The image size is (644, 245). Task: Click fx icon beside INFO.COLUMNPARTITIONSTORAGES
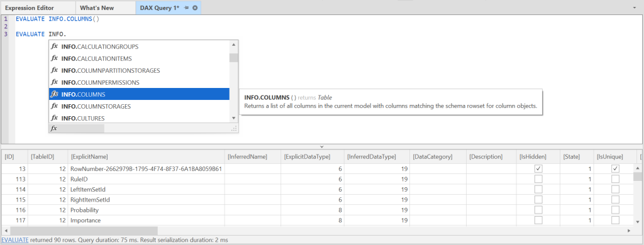click(x=54, y=70)
